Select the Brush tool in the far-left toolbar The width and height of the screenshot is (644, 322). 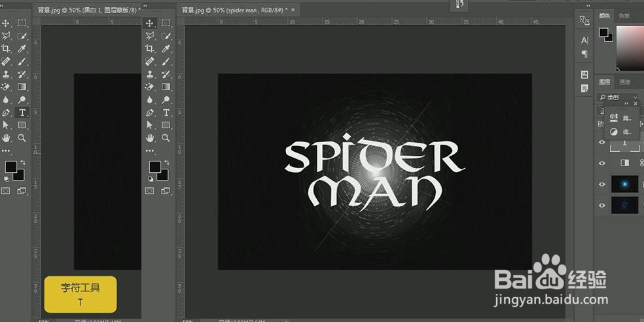(22, 62)
